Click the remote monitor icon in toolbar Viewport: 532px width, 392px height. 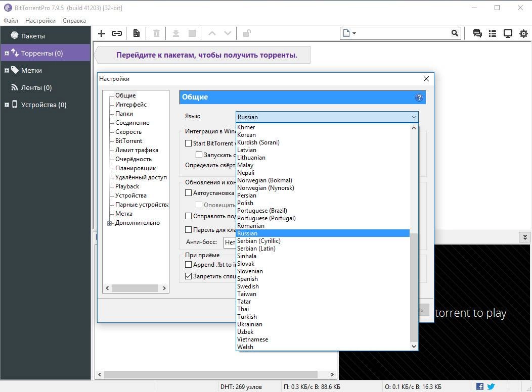point(508,33)
